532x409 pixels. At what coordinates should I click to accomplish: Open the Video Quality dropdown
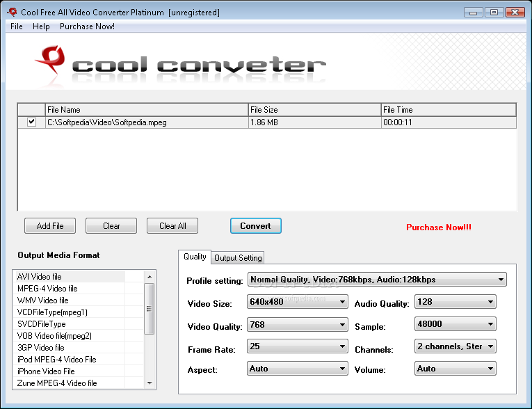coord(298,324)
